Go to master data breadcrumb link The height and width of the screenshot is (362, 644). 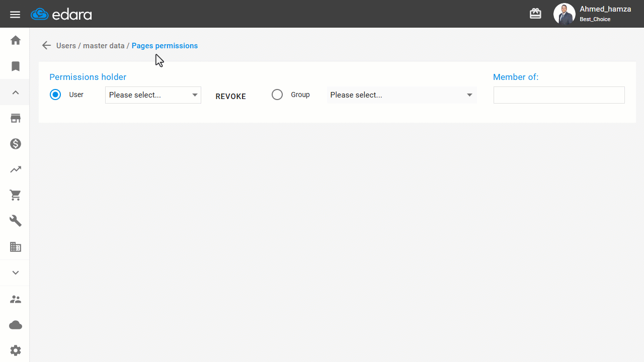(104, 46)
